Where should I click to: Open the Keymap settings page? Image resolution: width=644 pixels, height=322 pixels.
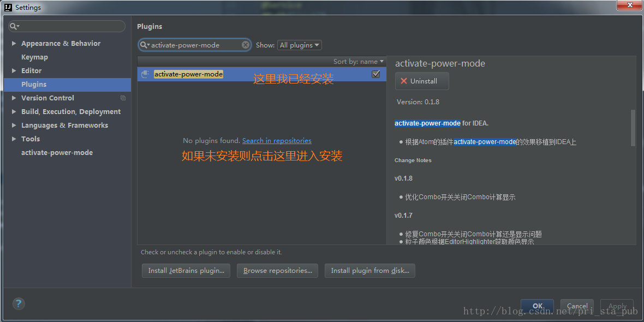34,57
